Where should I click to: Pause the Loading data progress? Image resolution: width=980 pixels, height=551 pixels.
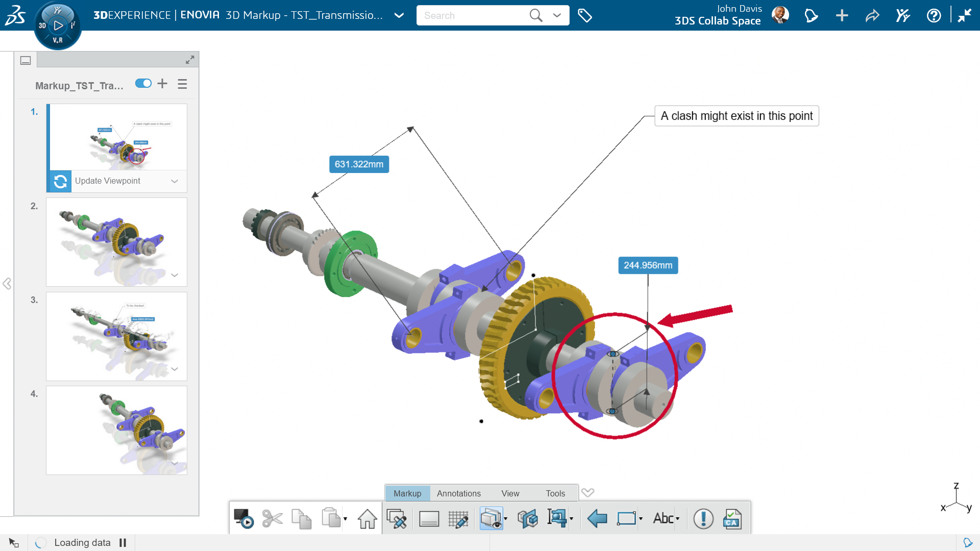(x=122, y=543)
